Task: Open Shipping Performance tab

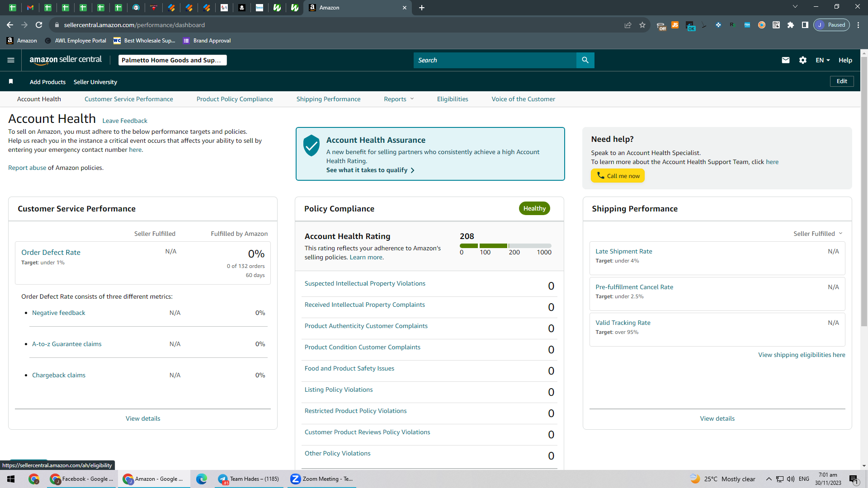Action: pos(328,99)
